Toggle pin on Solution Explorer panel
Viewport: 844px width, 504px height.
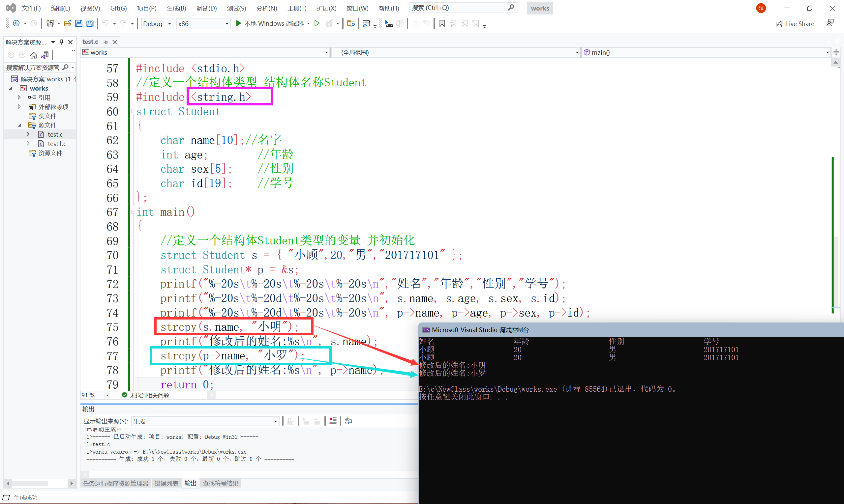[62, 42]
